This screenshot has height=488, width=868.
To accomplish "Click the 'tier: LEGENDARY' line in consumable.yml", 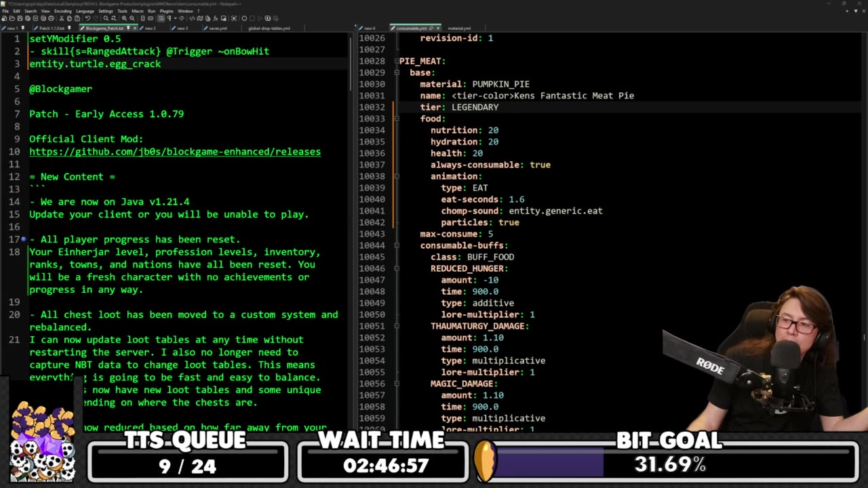I will tap(459, 107).
